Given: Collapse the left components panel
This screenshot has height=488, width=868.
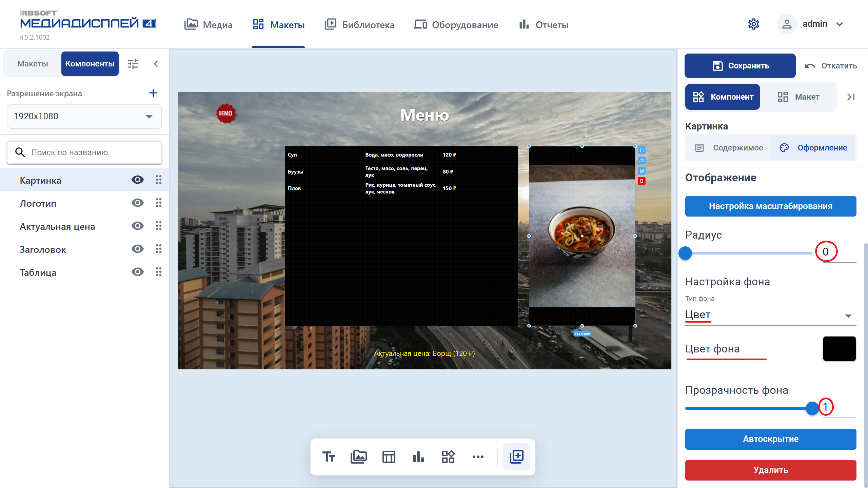Looking at the screenshot, I should coord(156,64).
